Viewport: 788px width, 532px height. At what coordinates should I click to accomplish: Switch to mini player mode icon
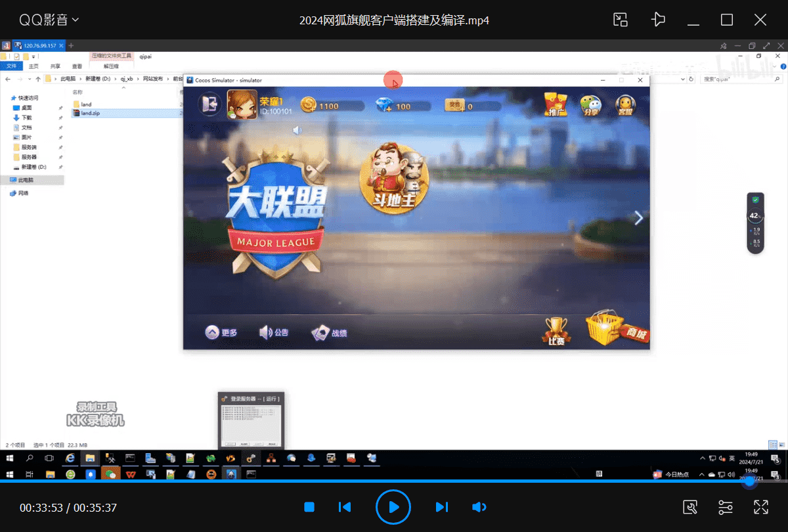point(621,20)
